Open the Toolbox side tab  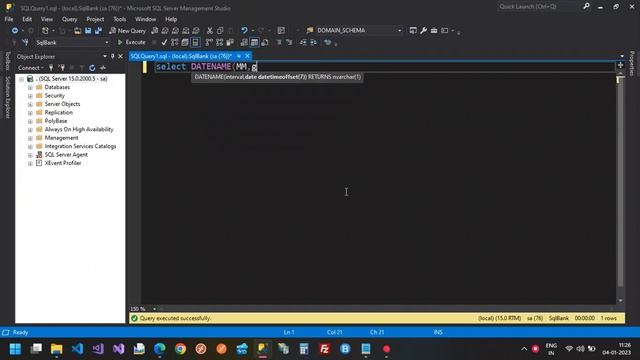pyautogui.click(x=7, y=61)
